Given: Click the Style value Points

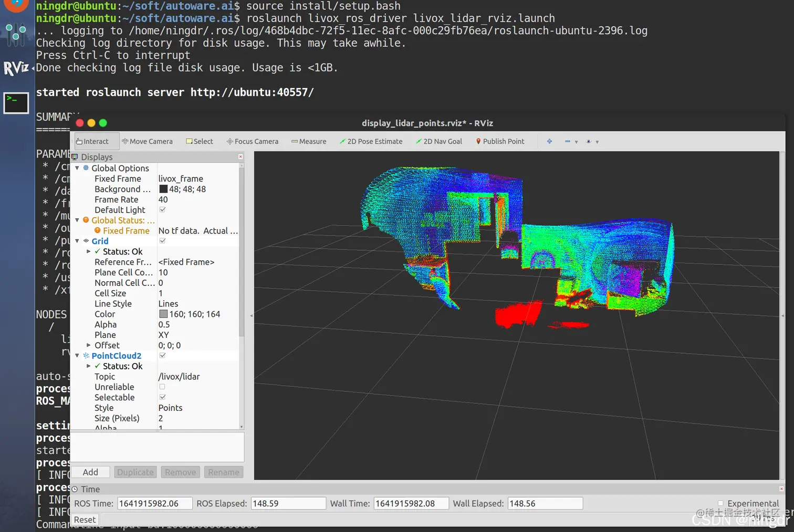Looking at the screenshot, I should (170, 408).
